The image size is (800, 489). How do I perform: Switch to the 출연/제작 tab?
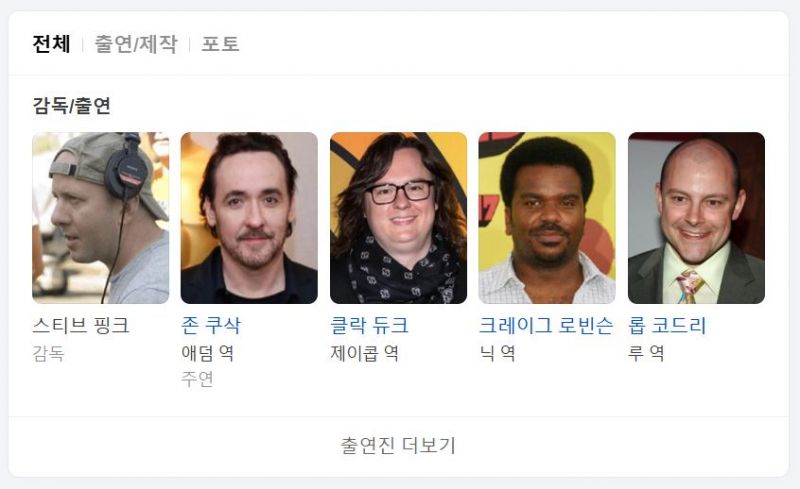click(136, 44)
